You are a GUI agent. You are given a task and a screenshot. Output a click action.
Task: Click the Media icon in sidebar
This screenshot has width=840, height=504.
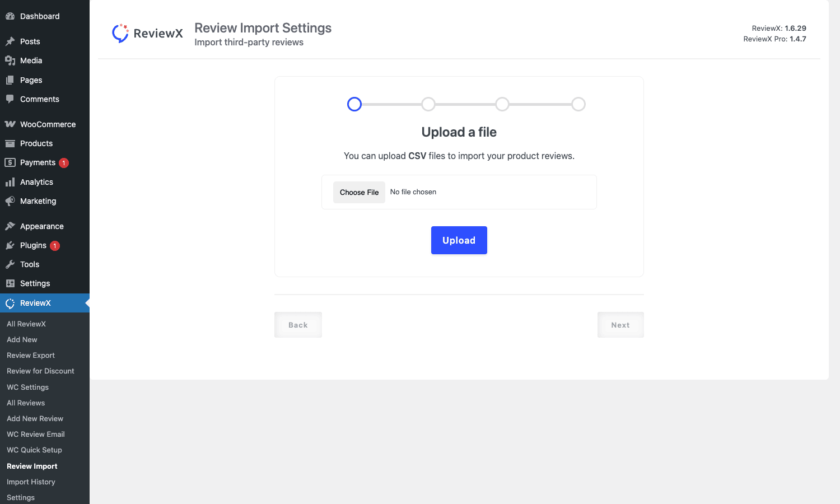pos(10,60)
